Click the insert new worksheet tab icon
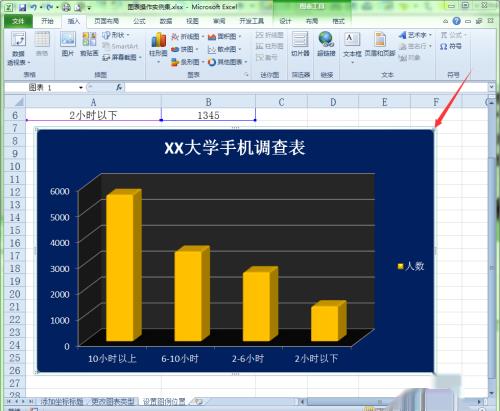500x411 pixels. (198, 402)
